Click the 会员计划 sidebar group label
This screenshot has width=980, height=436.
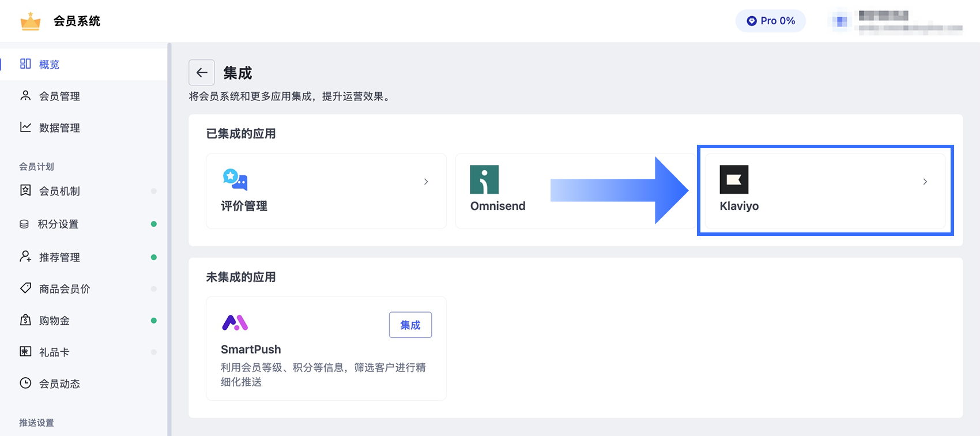(36, 166)
